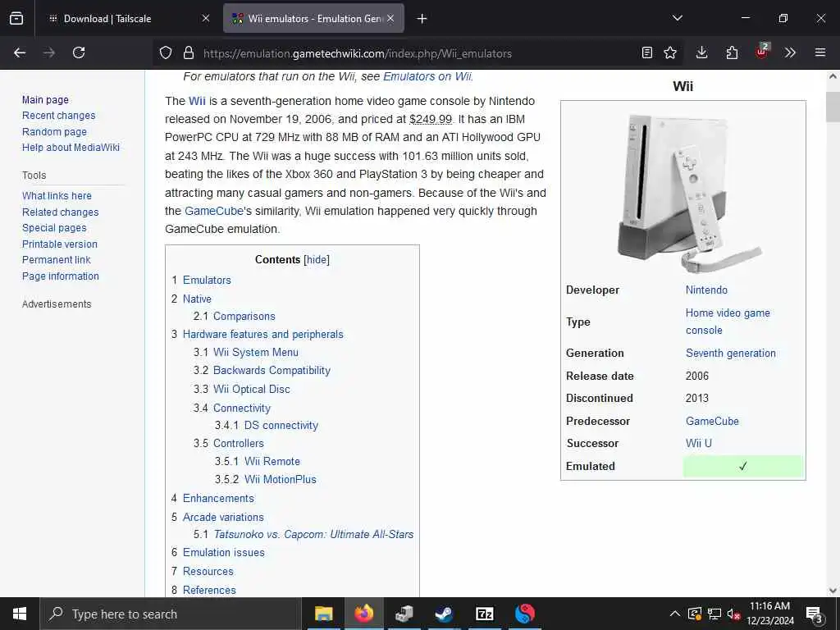Open Main page sidebar link
The image size is (840, 630).
(x=46, y=99)
